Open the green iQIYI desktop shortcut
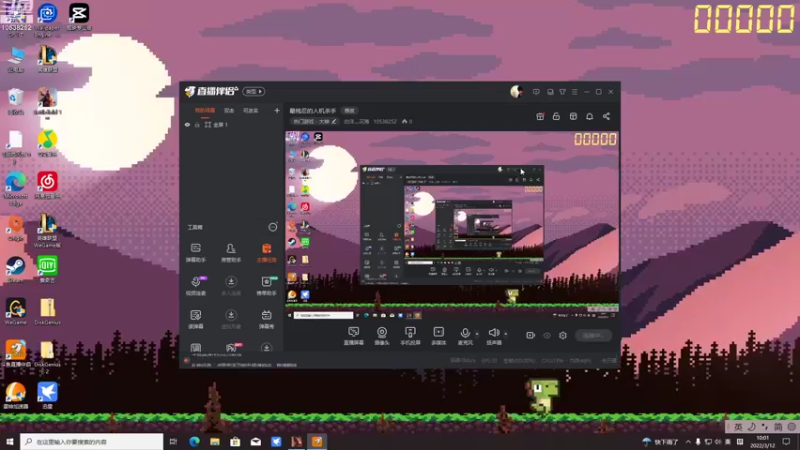Image resolution: width=800 pixels, height=450 pixels. pos(47,269)
